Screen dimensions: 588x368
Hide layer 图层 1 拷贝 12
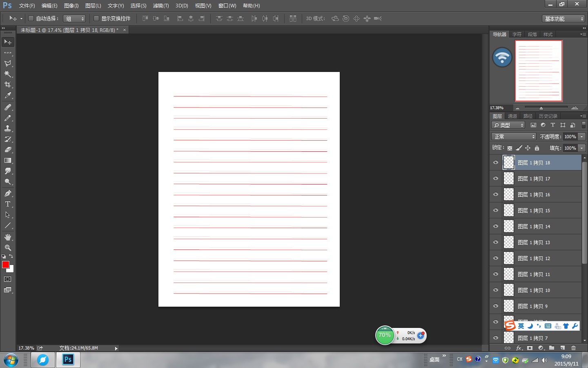point(496,258)
